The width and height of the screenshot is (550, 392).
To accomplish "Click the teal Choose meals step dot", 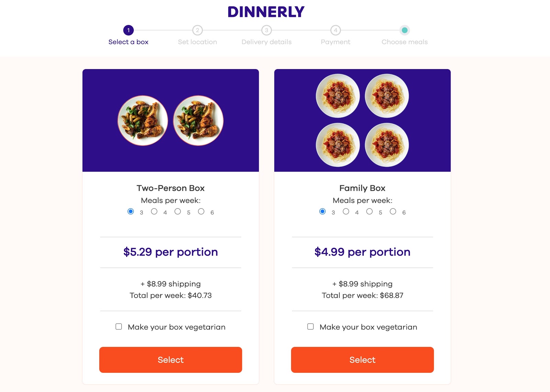I will [x=405, y=30].
